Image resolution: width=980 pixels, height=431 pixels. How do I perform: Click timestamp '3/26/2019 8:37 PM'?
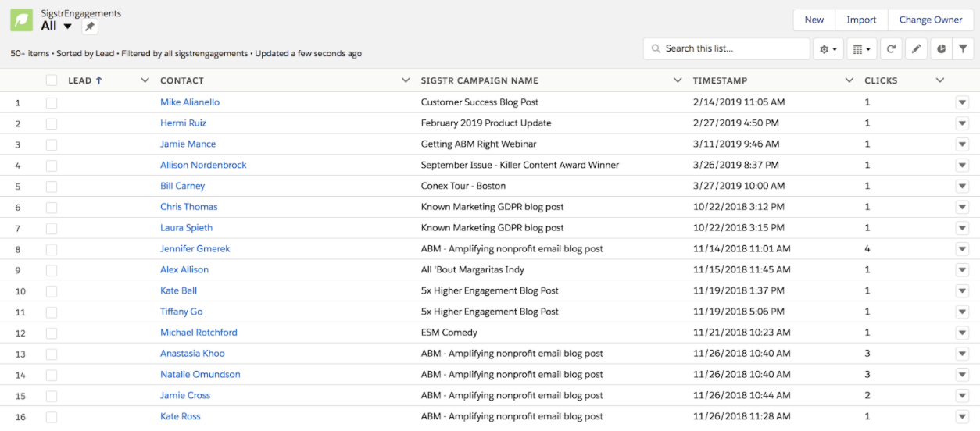[735, 166]
